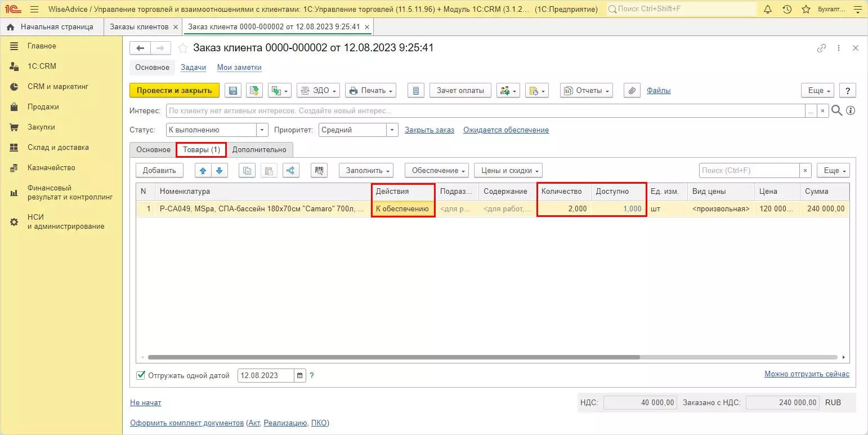Expand the Отчеты dropdown
The image size is (868, 435).
click(586, 90)
